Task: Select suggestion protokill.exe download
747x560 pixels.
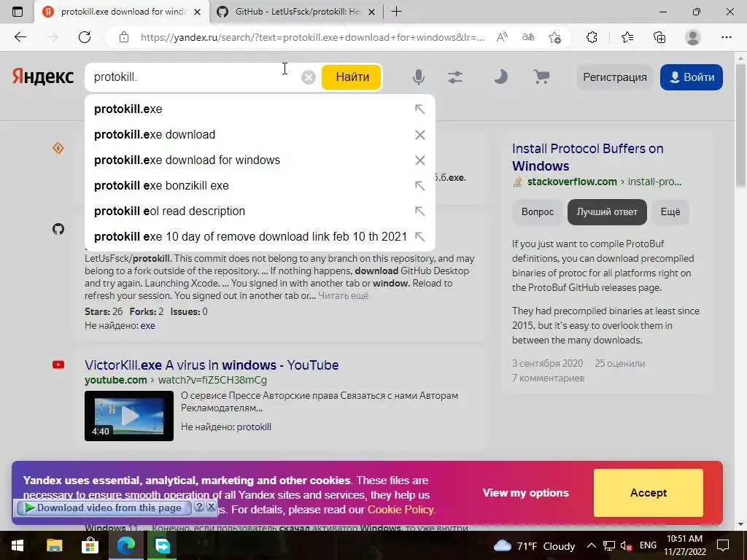Action: point(260,135)
